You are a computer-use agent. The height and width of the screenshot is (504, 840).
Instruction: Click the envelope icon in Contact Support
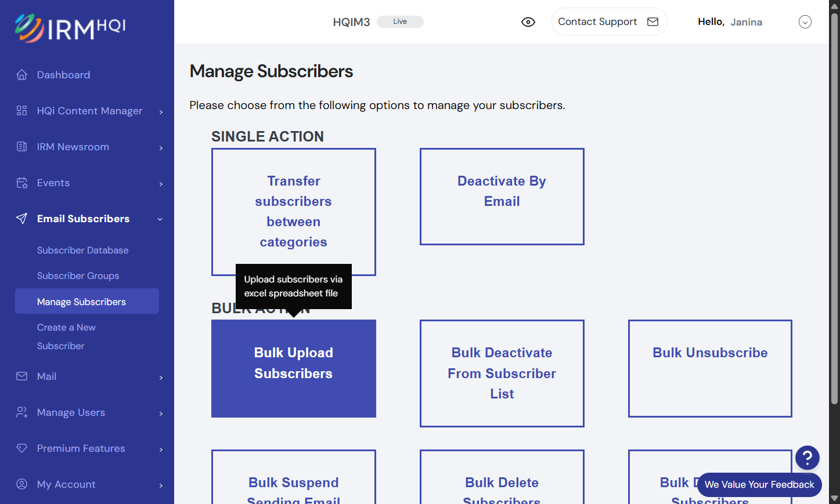pyautogui.click(x=652, y=22)
